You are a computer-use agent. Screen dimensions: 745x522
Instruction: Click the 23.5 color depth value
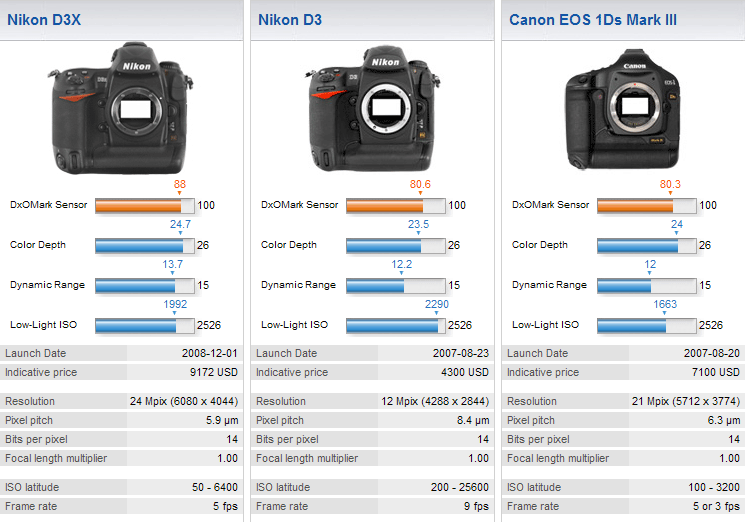[418, 224]
